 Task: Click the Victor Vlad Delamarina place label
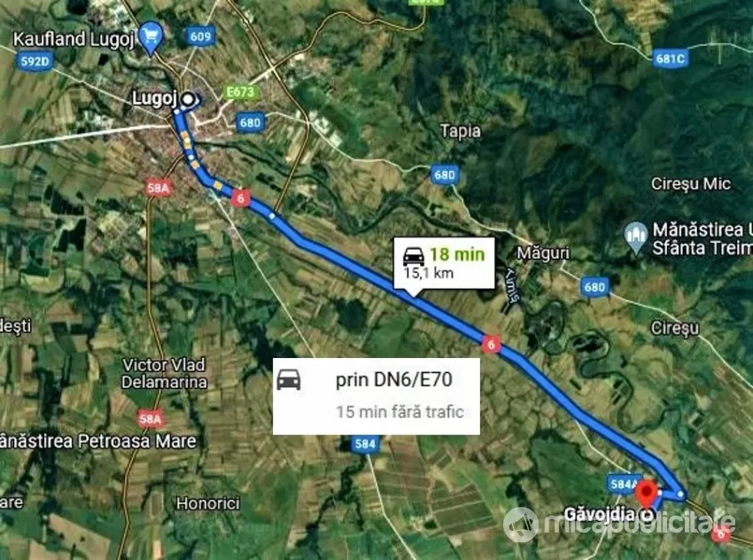coord(164,374)
